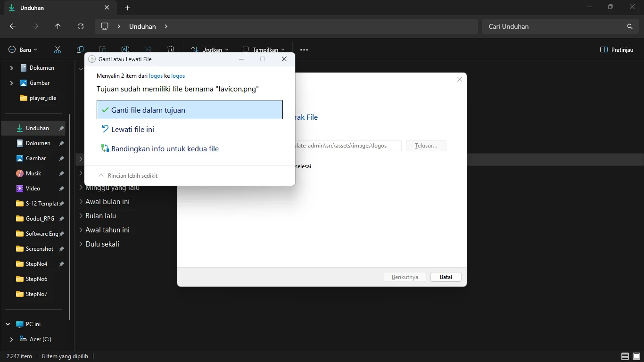The width and height of the screenshot is (644, 362).
Task: Click the search magnifier icon
Action: [629, 26]
